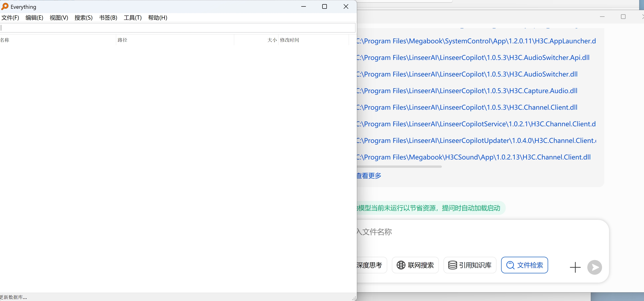Toggle the 文件检索 file search mode
This screenshot has width=644, height=301.
tap(524, 265)
